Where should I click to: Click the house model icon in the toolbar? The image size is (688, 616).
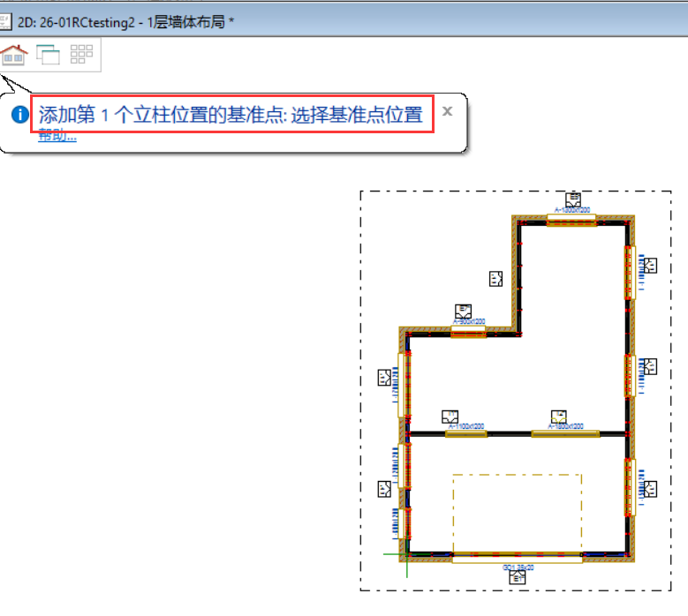point(14,55)
